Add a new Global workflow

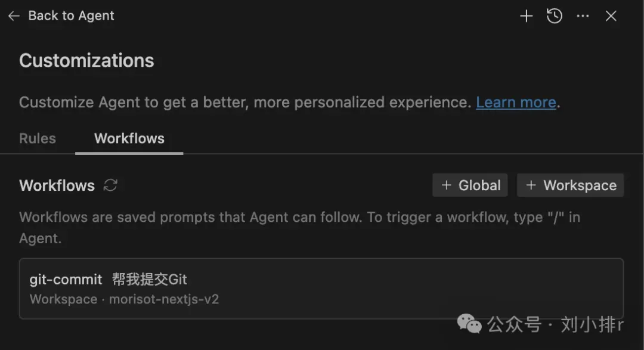(x=470, y=185)
